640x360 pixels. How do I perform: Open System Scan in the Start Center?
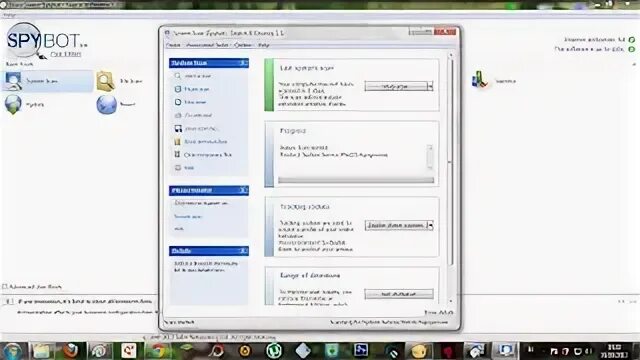click(47, 81)
